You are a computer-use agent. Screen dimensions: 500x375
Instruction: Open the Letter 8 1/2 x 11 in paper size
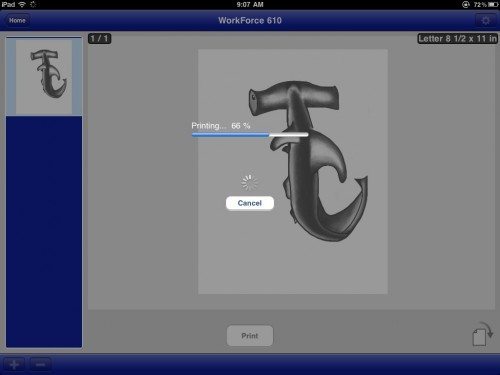[x=457, y=39]
